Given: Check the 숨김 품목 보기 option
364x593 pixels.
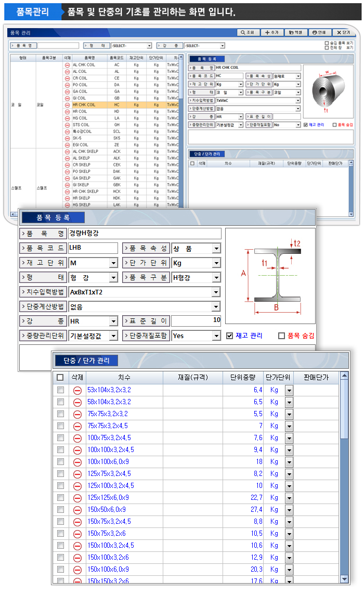Looking at the screenshot, I should tap(327, 43).
